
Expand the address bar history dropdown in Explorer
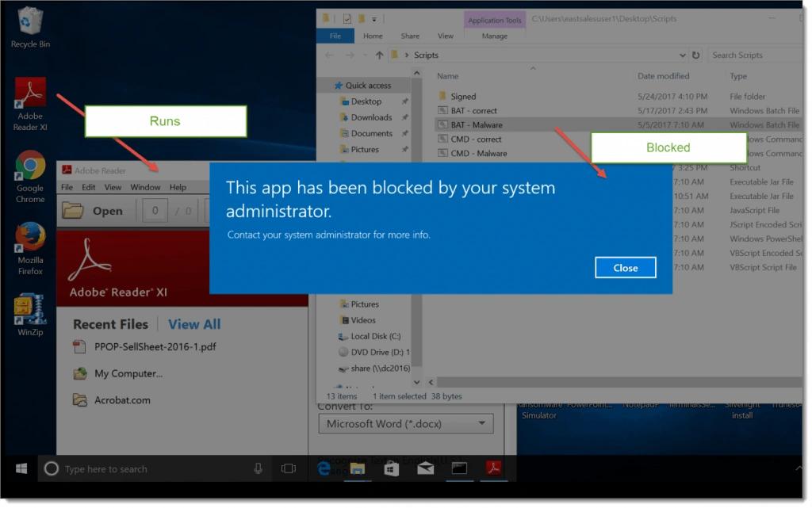coord(682,55)
